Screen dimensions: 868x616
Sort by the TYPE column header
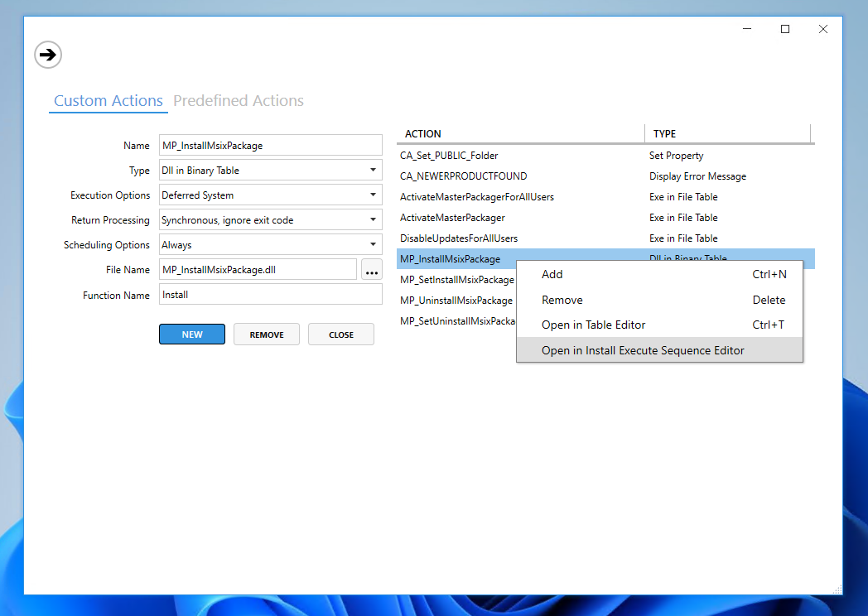(727, 134)
